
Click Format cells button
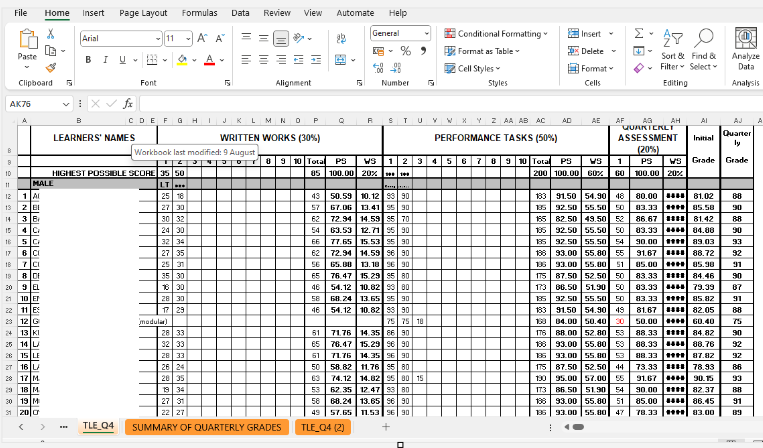591,69
